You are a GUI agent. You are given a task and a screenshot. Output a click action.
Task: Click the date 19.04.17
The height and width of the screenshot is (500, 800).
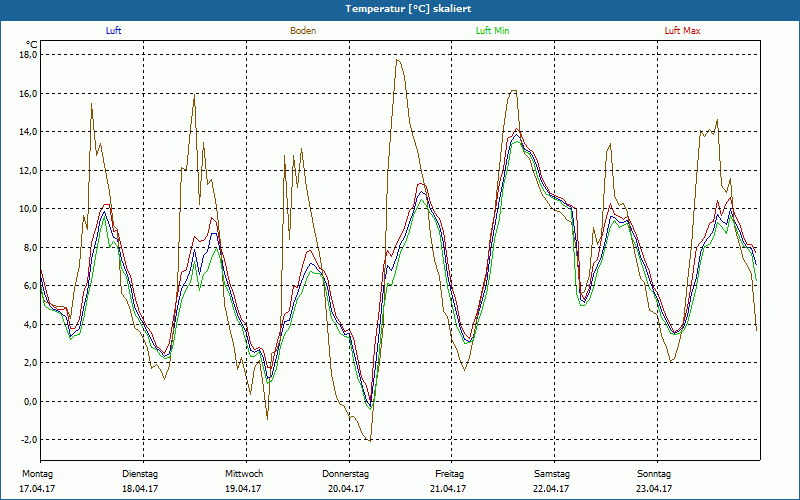(243, 489)
